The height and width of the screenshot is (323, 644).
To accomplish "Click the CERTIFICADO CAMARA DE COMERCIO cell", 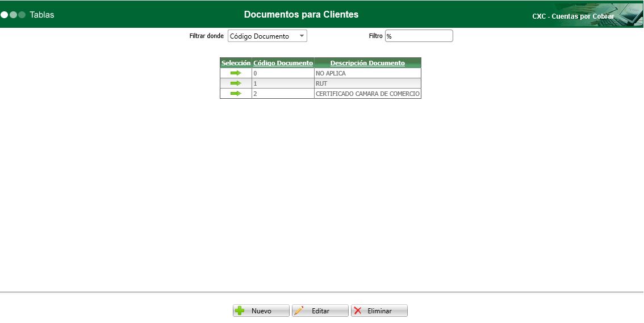I will coord(367,94).
